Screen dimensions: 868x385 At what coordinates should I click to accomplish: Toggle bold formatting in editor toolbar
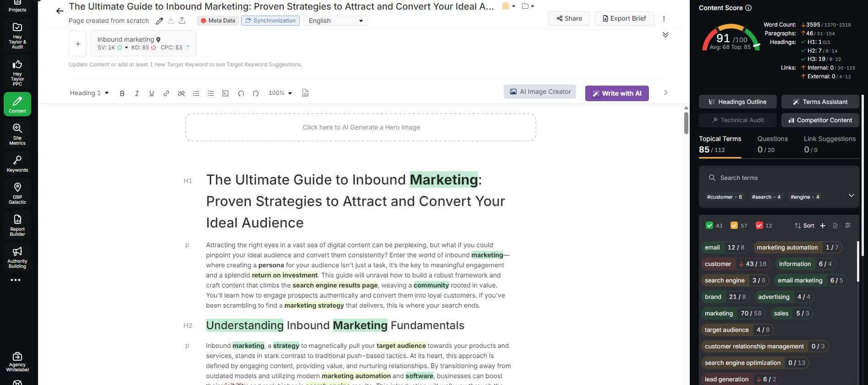(122, 93)
